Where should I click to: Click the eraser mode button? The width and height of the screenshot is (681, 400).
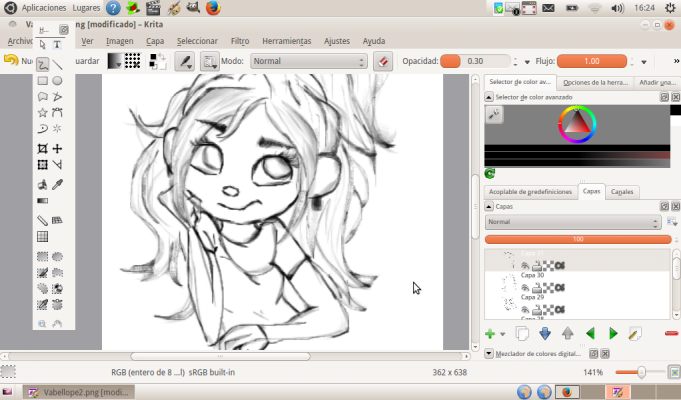click(383, 61)
